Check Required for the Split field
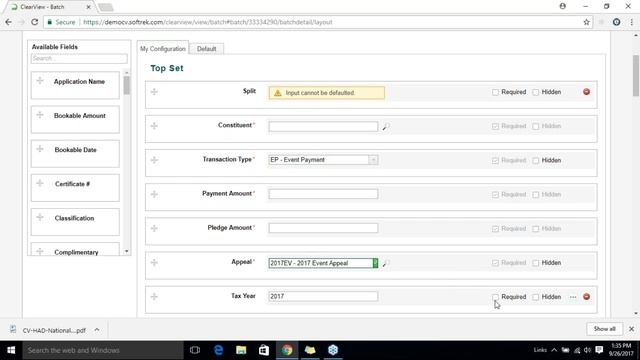Screen dimensions: 640x360 (x=495, y=92)
